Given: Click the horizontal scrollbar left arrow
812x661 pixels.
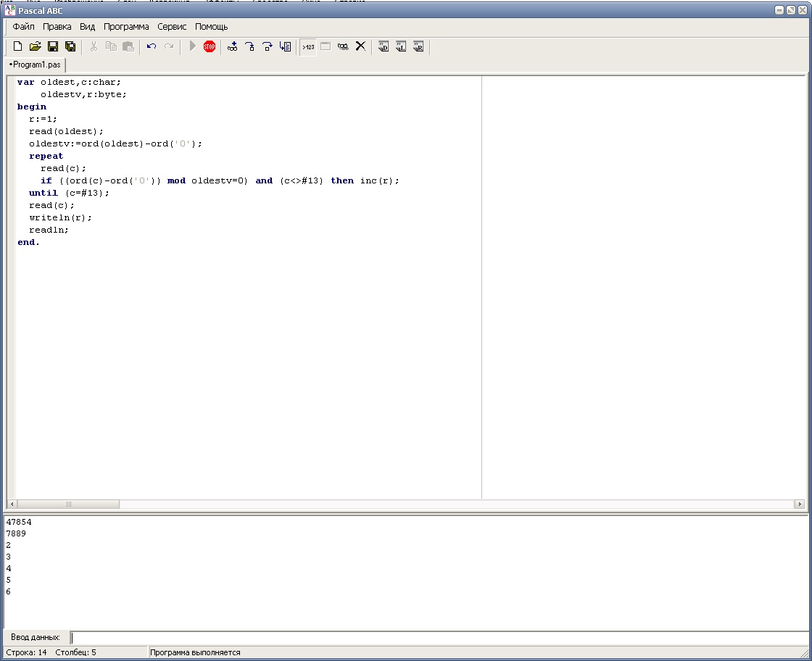Looking at the screenshot, I should pyautogui.click(x=12, y=504).
